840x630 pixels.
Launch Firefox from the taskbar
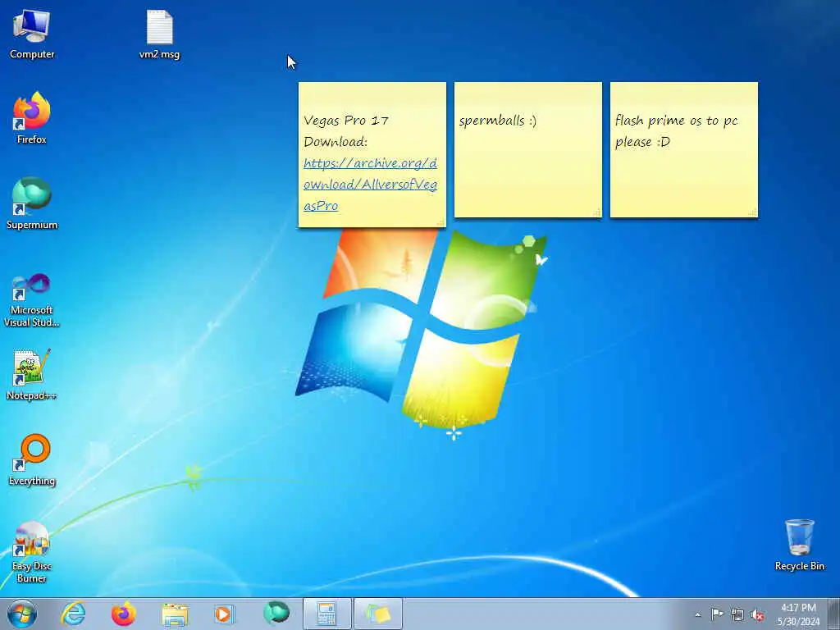pos(124,614)
